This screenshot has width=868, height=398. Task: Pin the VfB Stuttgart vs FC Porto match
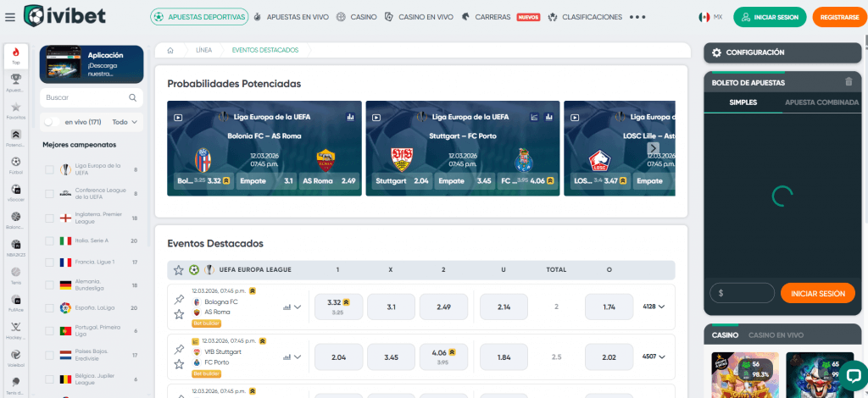[x=179, y=350]
